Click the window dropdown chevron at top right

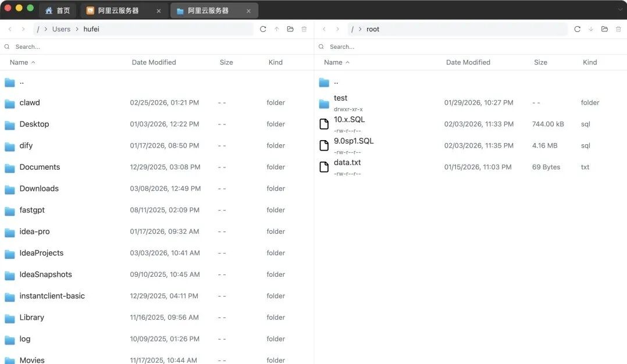tap(620, 9)
